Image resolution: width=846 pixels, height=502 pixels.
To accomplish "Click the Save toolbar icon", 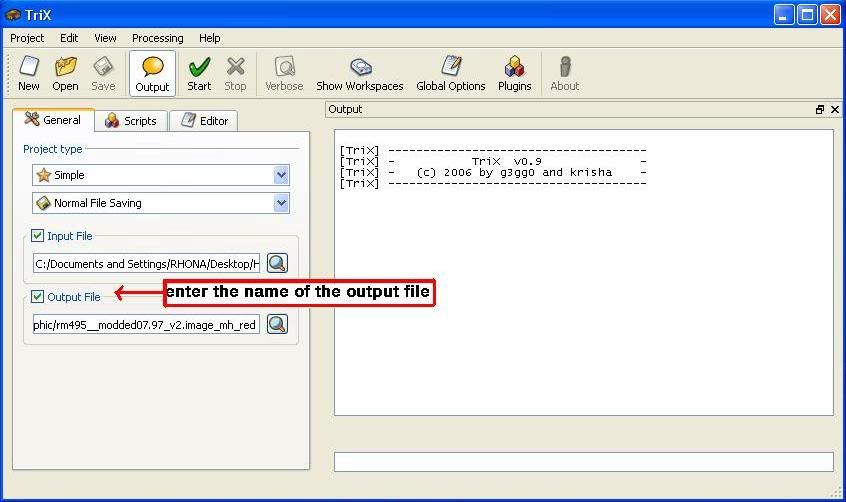I will click(103, 73).
